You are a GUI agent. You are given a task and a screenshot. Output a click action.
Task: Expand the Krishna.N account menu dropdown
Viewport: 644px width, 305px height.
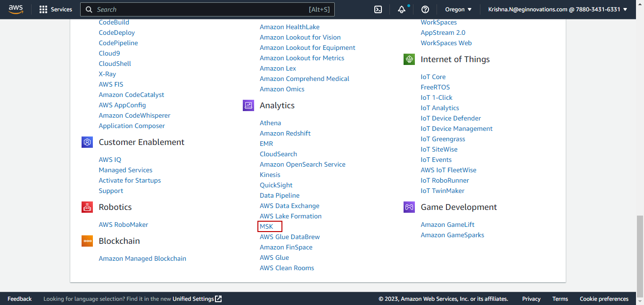558,9
